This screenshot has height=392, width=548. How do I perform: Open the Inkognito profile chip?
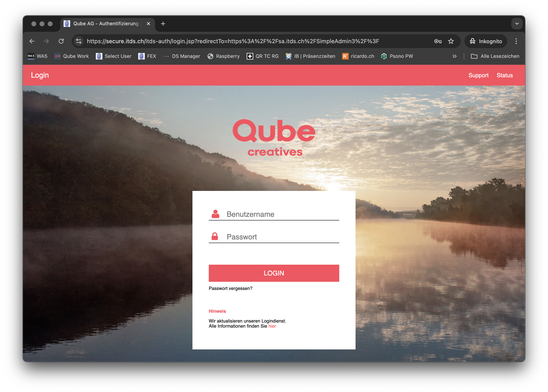point(486,41)
